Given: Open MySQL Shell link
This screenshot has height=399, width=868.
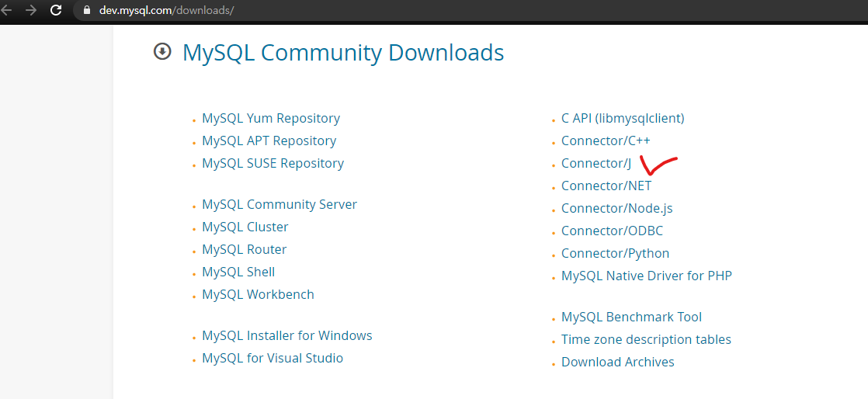Looking at the screenshot, I should [238, 272].
